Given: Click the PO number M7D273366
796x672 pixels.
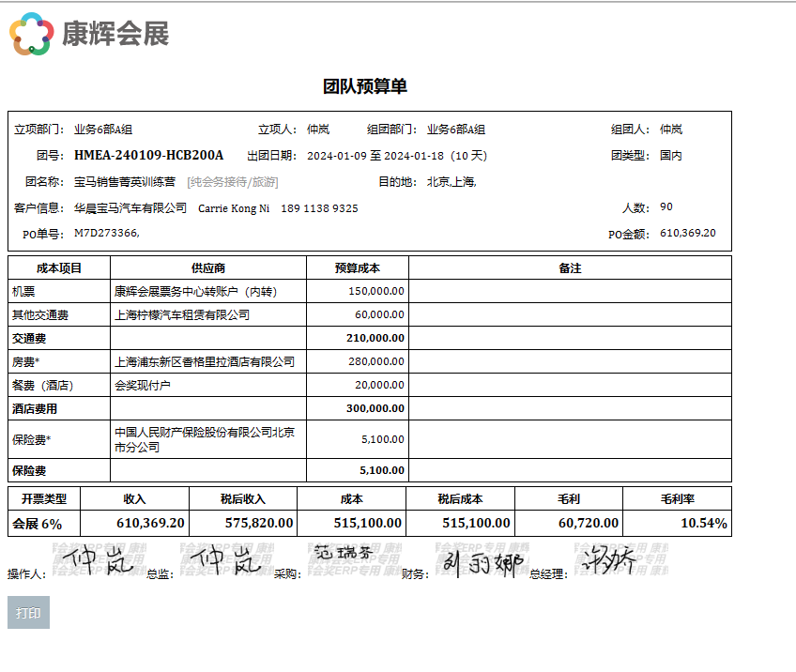Looking at the screenshot, I should 106,233.
